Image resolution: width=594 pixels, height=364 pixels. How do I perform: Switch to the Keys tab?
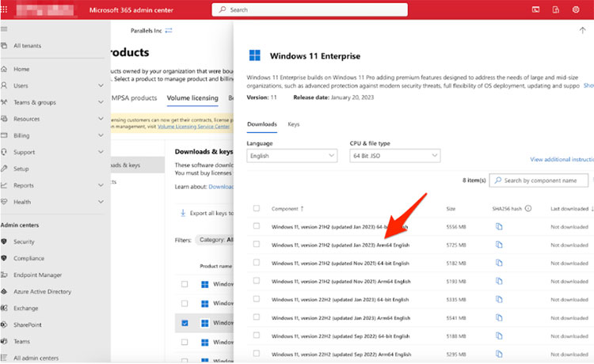click(x=293, y=124)
